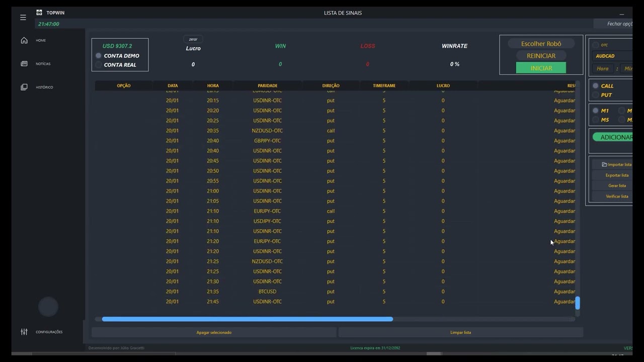This screenshot has width=644, height=362.
Task: Select the EURJPY-OTC row at 21:20
Action: click(335, 241)
